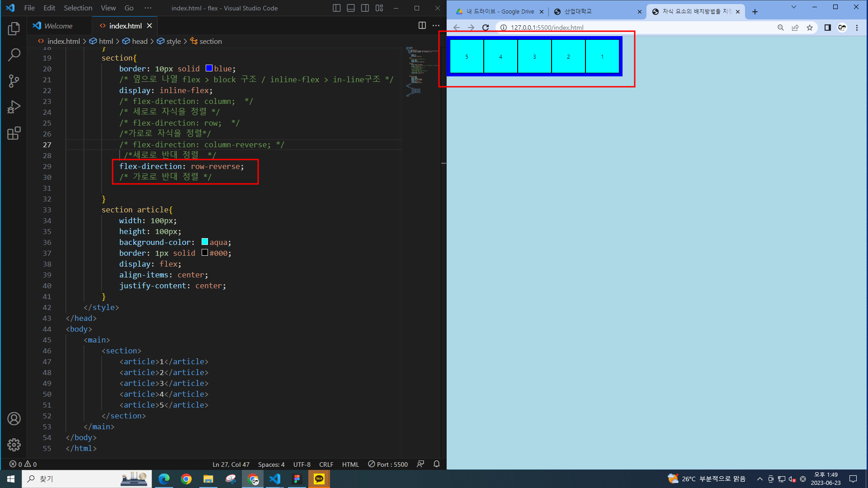Image resolution: width=868 pixels, height=488 pixels.
Task: Toggle the secondary side bar layout
Action: click(x=365, y=8)
